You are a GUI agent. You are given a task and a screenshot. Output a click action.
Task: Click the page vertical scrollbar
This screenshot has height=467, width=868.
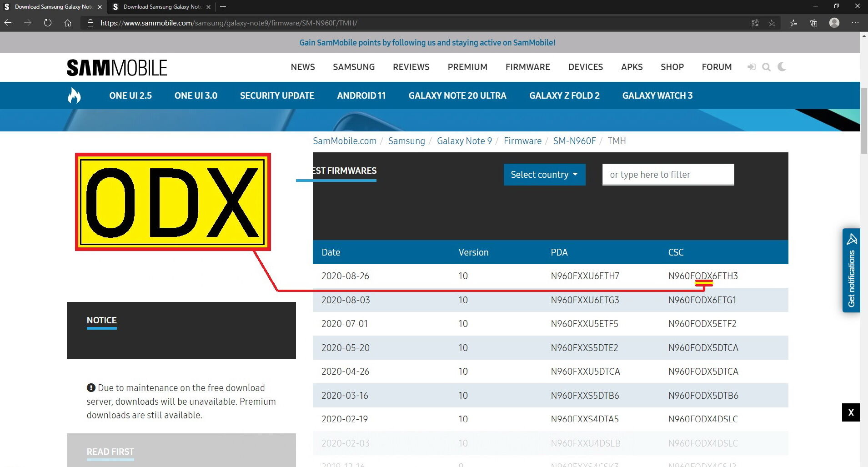click(x=864, y=121)
